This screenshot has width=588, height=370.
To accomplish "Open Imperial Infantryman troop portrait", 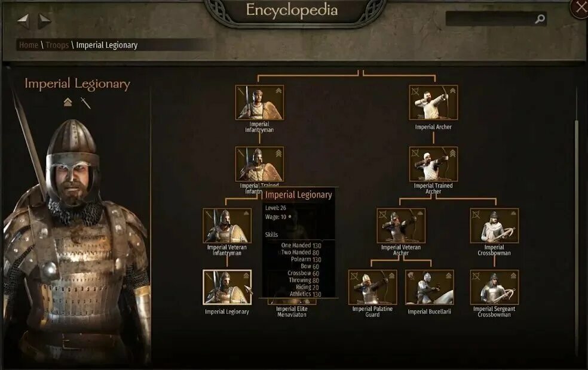I will pos(259,102).
